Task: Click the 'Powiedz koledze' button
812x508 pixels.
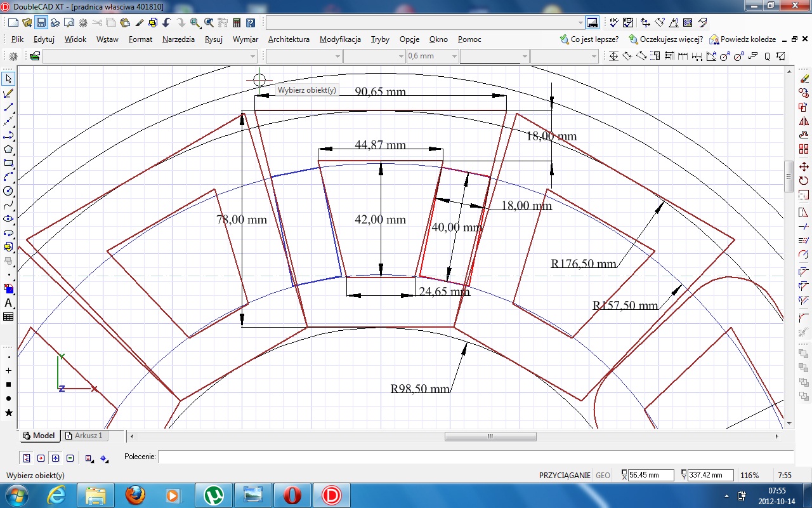Action: [743, 39]
